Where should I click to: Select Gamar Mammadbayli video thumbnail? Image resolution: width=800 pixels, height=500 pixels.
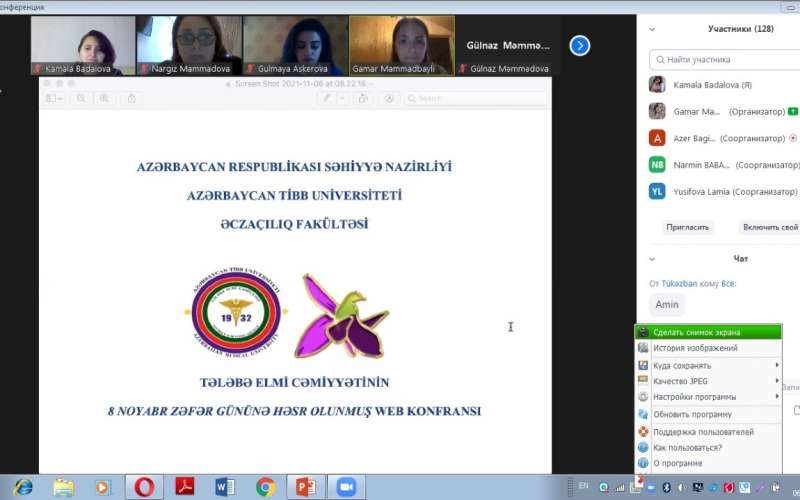tap(402, 45)
